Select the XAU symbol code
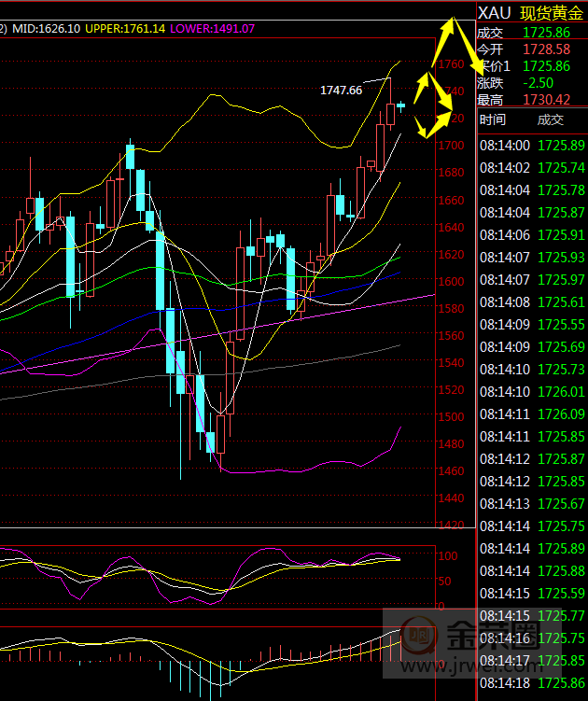The image size is (588, 701). point(493,13)
